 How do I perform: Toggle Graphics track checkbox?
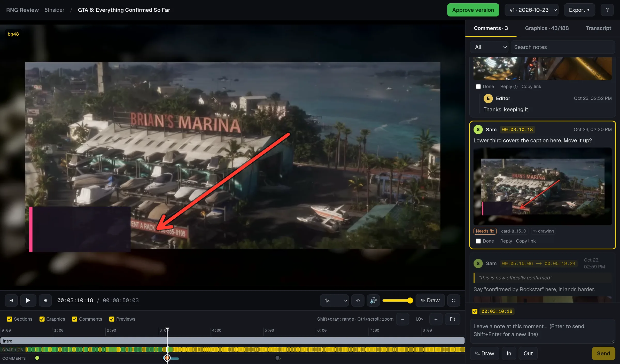(x=42, y=319)
